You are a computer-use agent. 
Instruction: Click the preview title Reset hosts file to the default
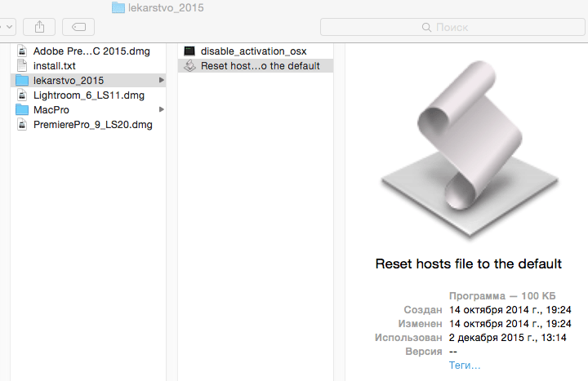tap(469, 264)
